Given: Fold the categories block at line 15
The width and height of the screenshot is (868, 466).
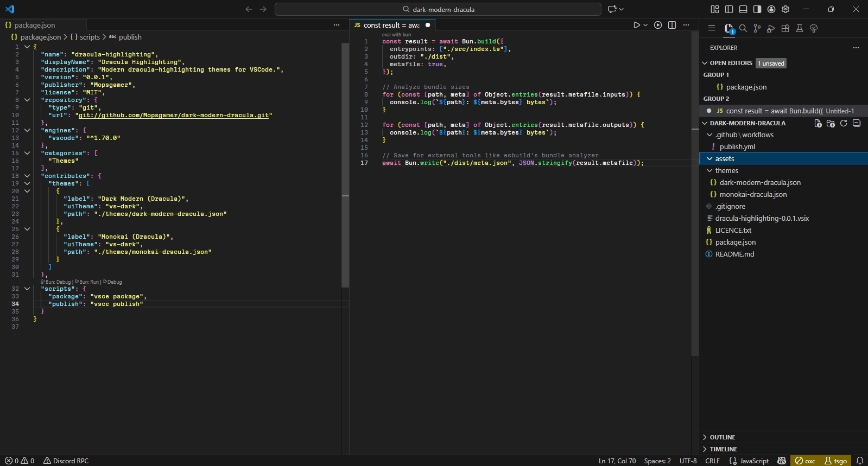Looking at the screenshot, I should [x=27, y=153].
